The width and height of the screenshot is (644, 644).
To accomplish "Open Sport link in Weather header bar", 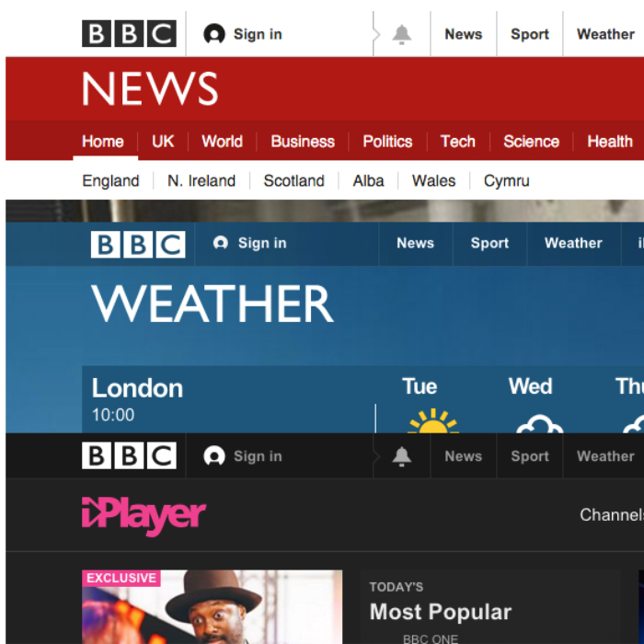I will point(489,244).
